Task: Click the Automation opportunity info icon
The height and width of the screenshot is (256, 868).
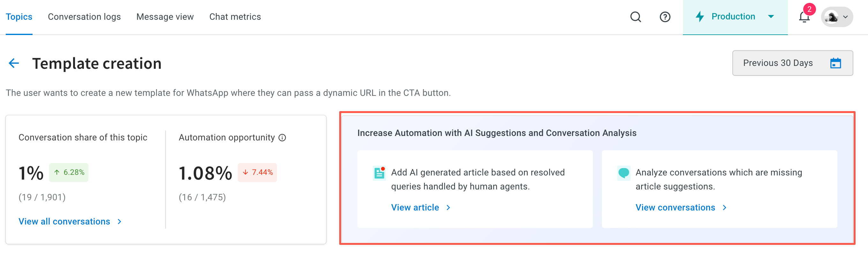Action: click(x=282, y=138)
